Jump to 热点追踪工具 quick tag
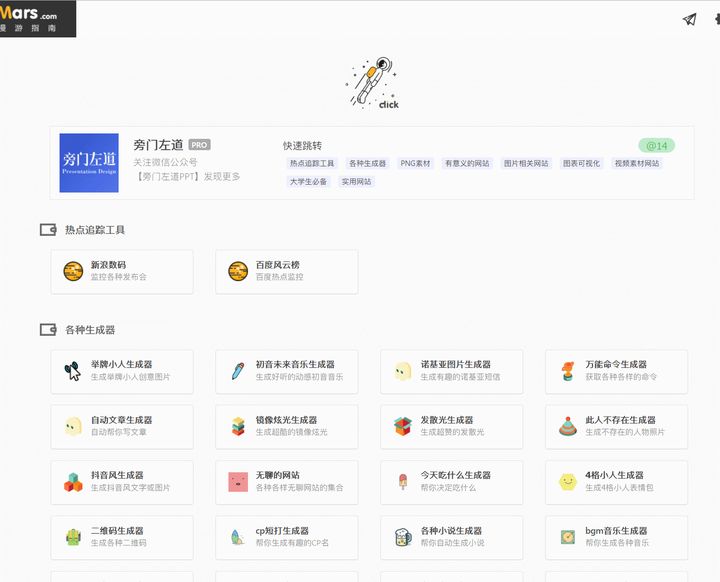Image resolution: width=720 pixels, height=582 pixels. coord(312,163)
